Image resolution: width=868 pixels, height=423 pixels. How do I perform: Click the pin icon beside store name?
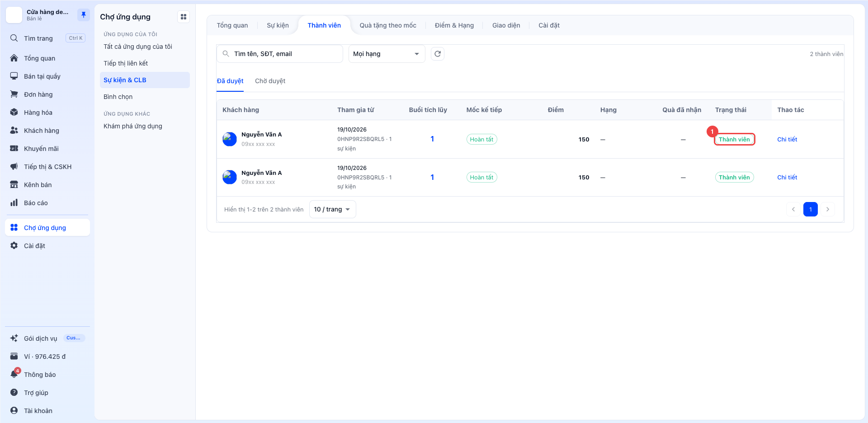[83, 15]
